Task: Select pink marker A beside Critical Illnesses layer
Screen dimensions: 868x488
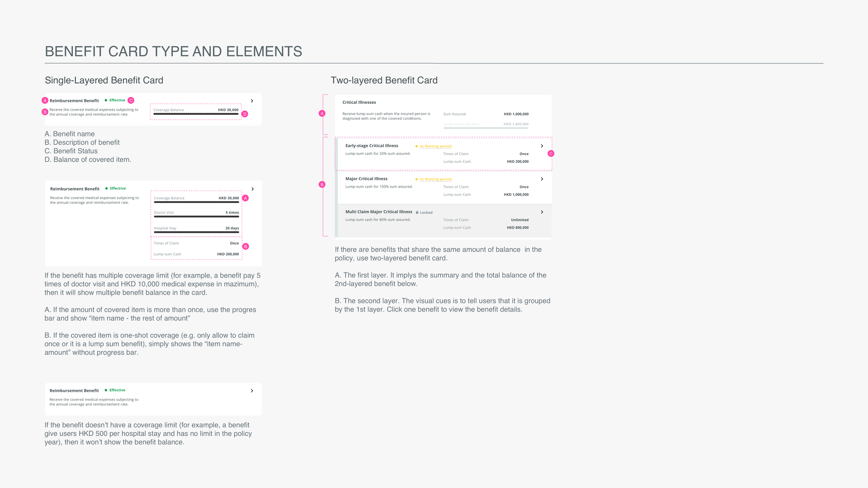Action: (x=322, y=113)
